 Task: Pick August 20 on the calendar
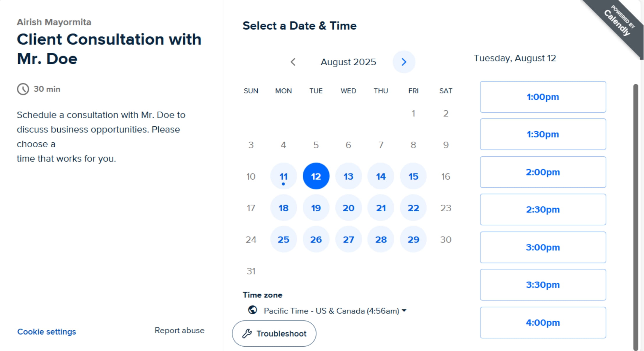[x=348, y=208]
